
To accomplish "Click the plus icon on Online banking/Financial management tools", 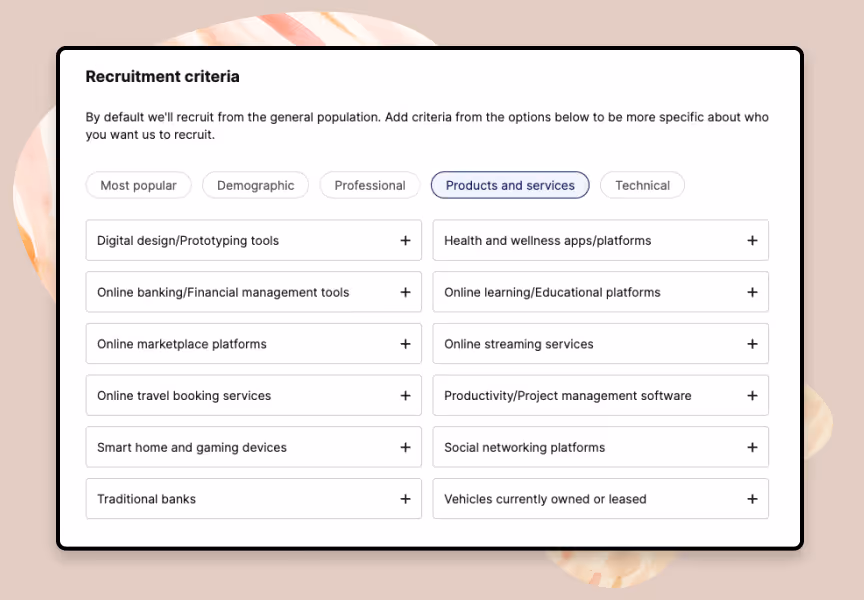I will click(x=405, y=292).
